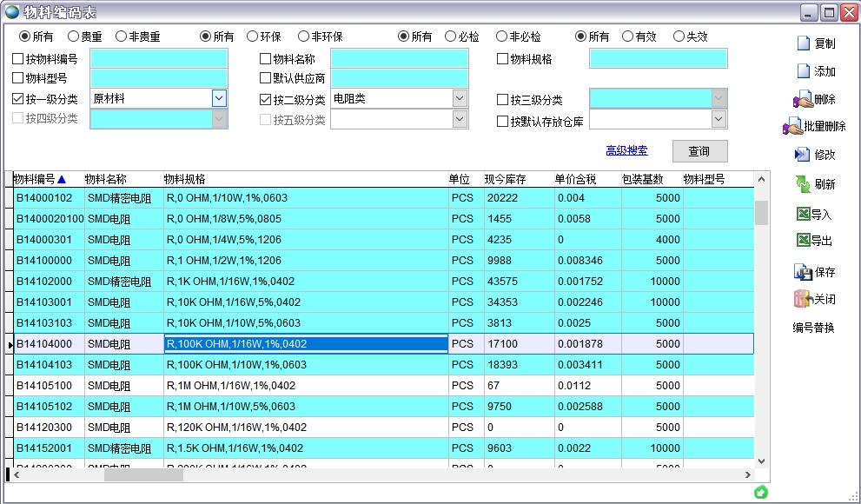861x504 pixels.
Task: Click the 导出 (Export) Excel icon
Action: 803,240
